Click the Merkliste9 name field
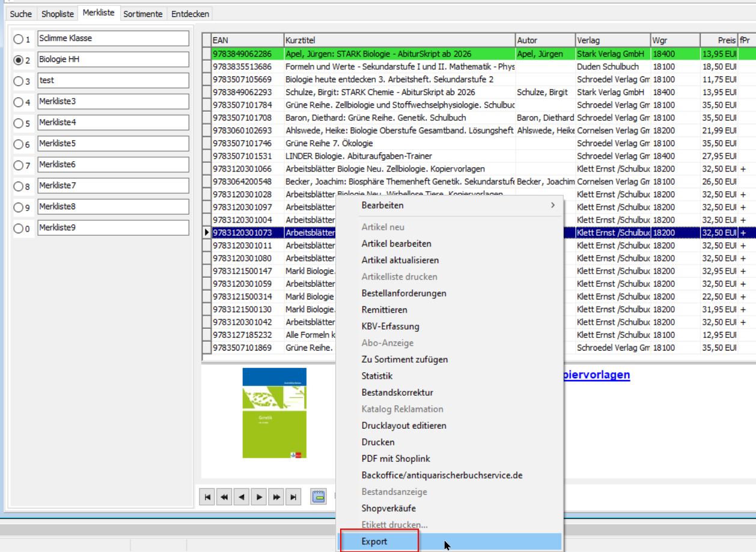The image size is (756, 552). pyautogui.click(x=113, y=228)
